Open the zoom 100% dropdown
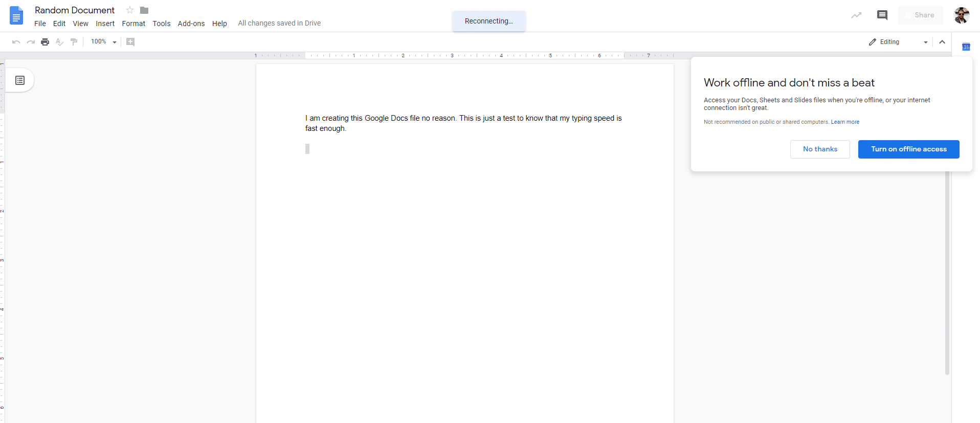Screen dimensions: 980x423 pyautogui.click(x=104, y=42)
